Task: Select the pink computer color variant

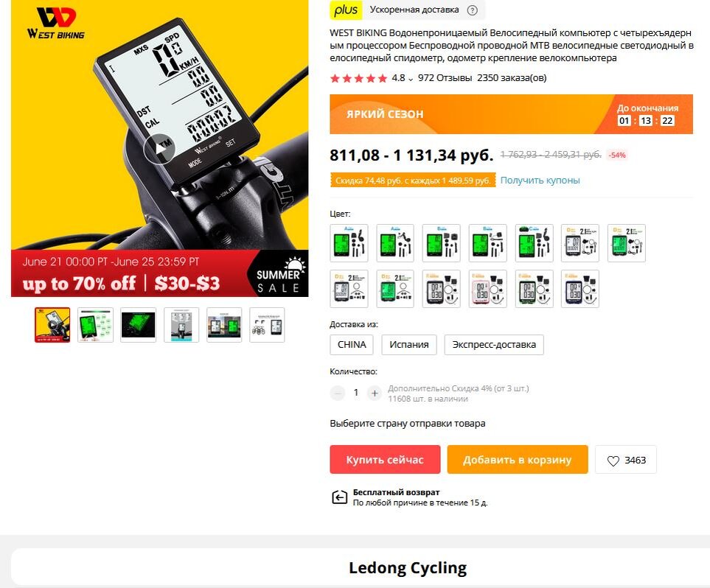Action: click(x=487, y=289)
